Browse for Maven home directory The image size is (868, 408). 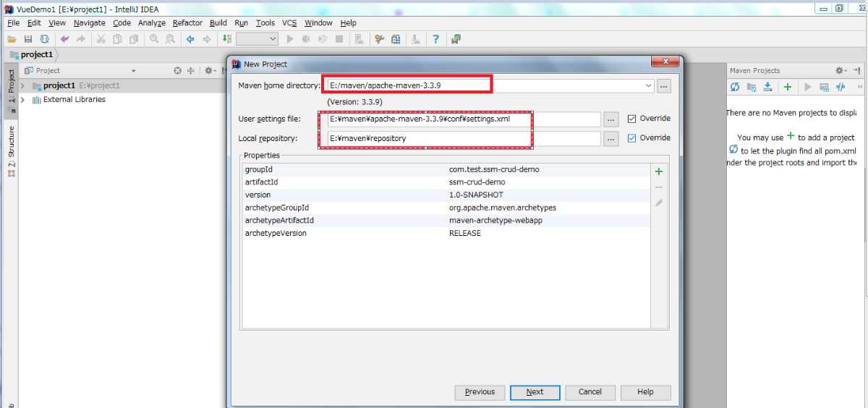pyautogui.click(x=665, y=86)
